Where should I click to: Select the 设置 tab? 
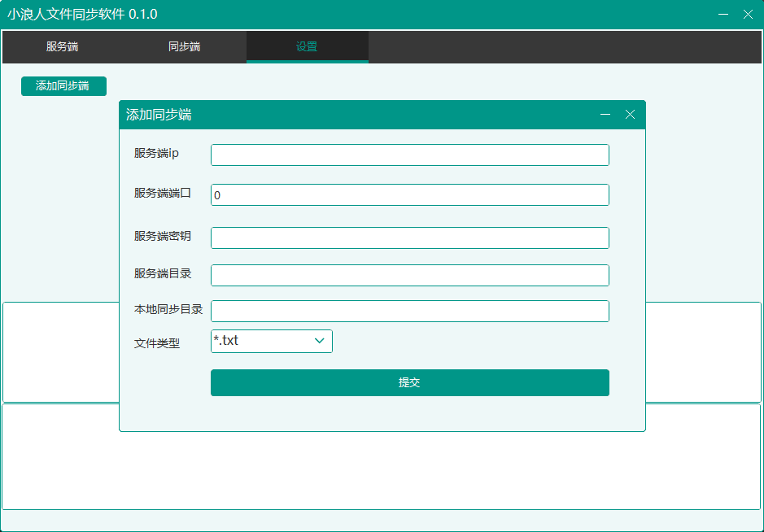pyautogui.click(x=307, y=47)
